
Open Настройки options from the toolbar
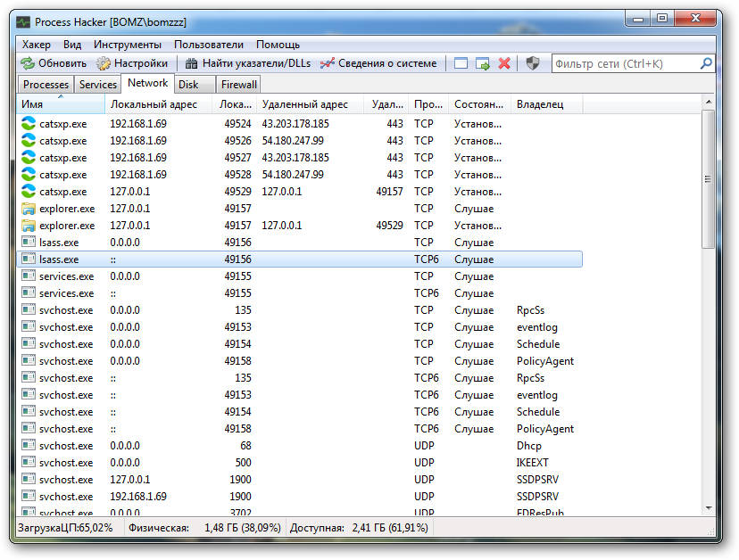132,63
